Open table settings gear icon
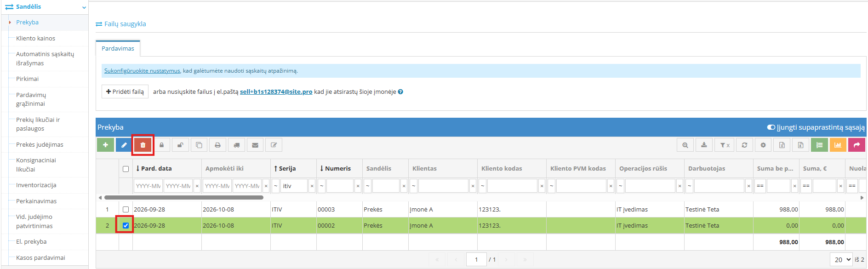This screenshot has width=868, height=269. point(763,145)
